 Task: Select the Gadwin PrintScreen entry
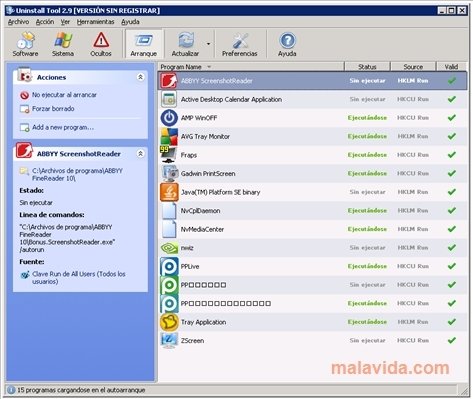pos(313,174)
